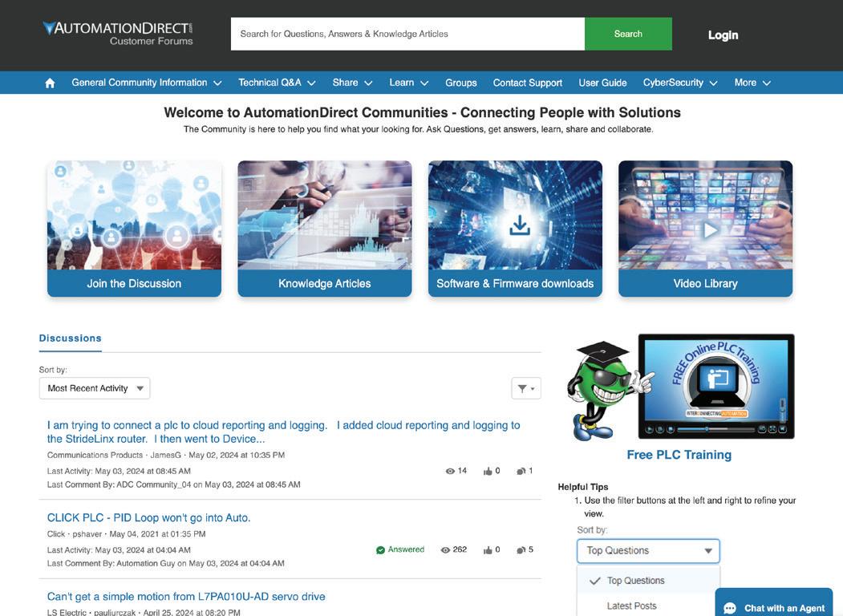Open User Guide in navigation bar
This screenshot has width=843, height=616.
pos(602,83)
